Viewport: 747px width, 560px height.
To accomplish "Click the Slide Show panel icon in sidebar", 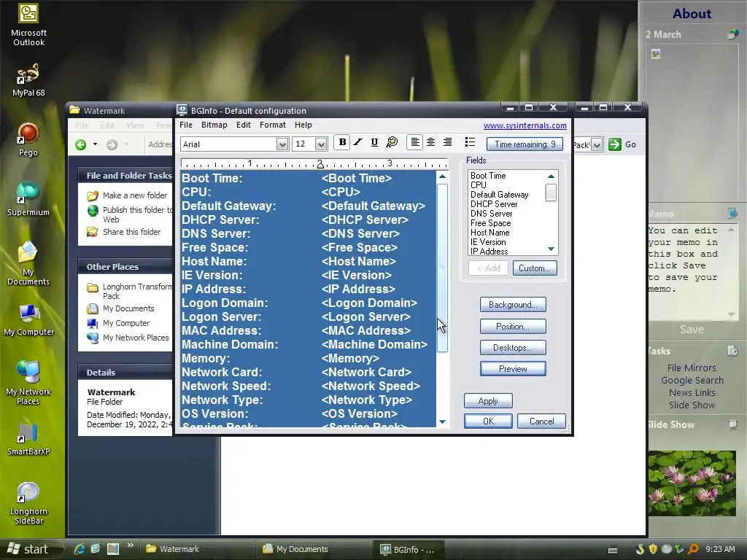I will tap(732, 424).
